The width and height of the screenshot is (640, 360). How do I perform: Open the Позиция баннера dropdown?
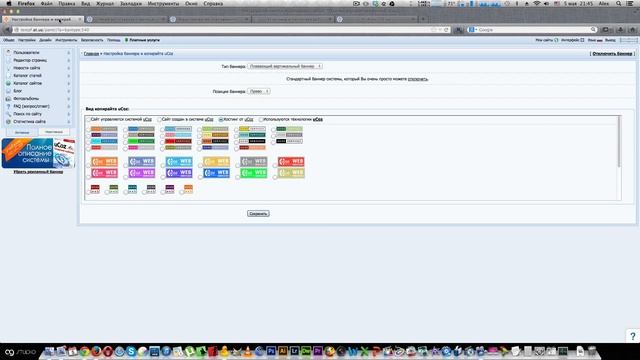[x=258, y=91]
